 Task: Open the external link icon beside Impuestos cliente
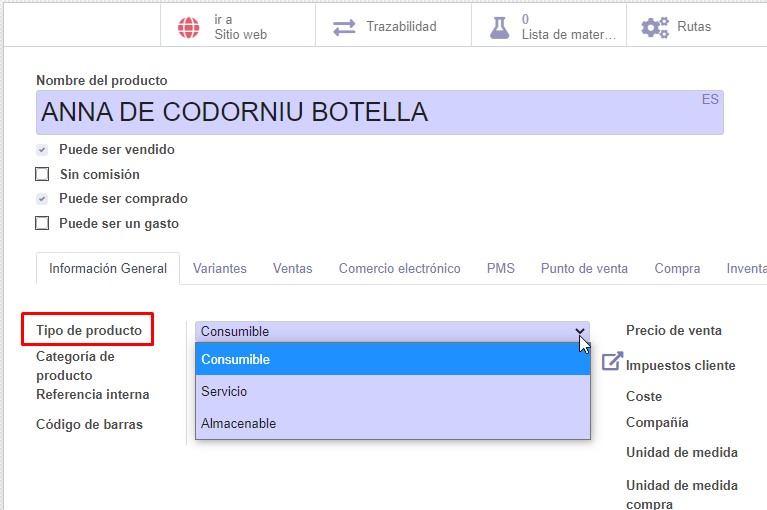(612, 361)
